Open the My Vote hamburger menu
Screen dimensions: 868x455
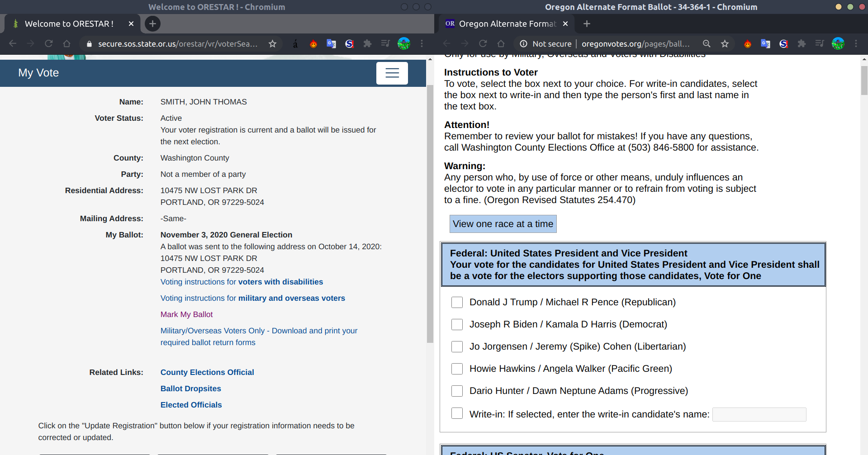tap(392, 73)
